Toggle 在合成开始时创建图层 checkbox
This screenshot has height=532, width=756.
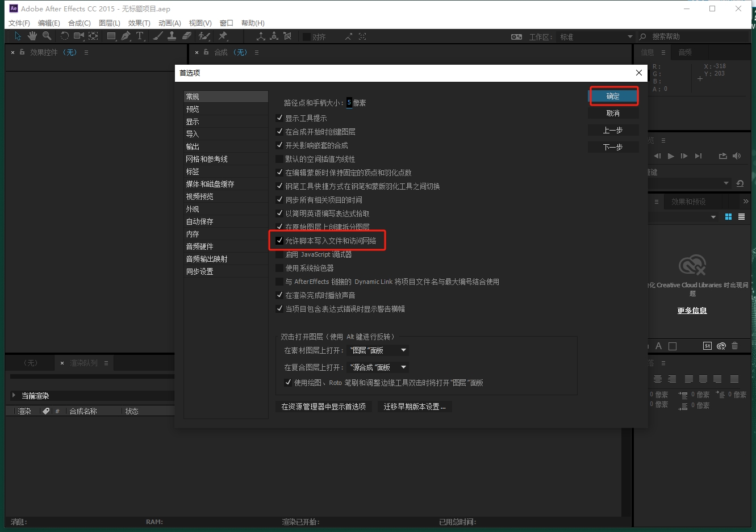(x=279, y=132)
